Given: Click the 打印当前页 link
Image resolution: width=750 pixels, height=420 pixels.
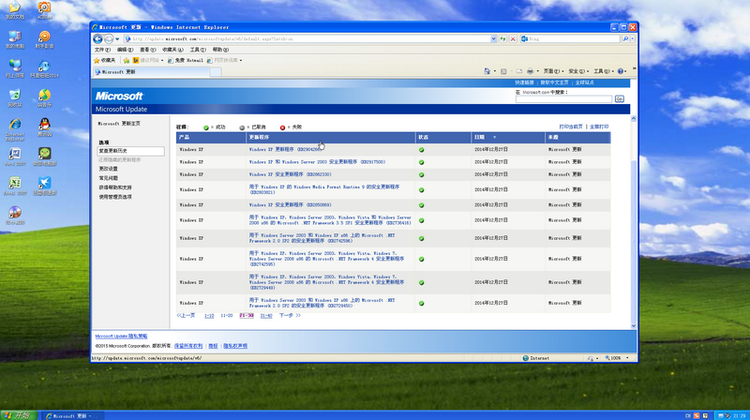Looking at the screenshot, I should coord(571,127).
